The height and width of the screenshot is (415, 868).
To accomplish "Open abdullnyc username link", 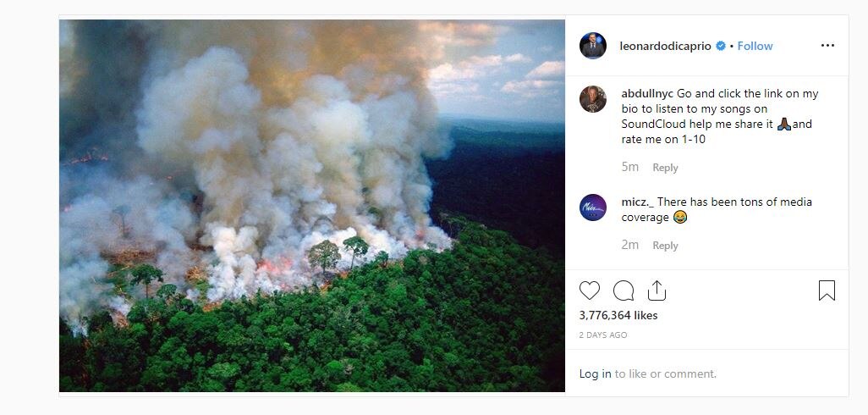I will point(647,94).
